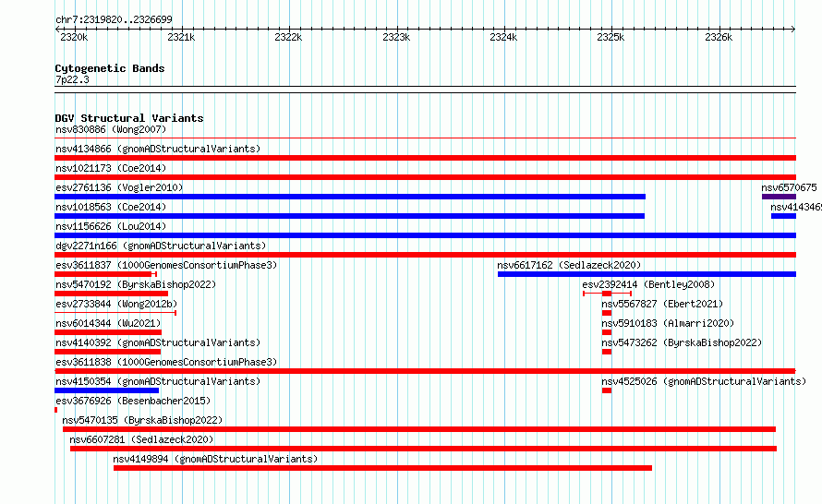Open the nsv4149894 gnomAD variant label
822x504 pixels.
point(215,459)
